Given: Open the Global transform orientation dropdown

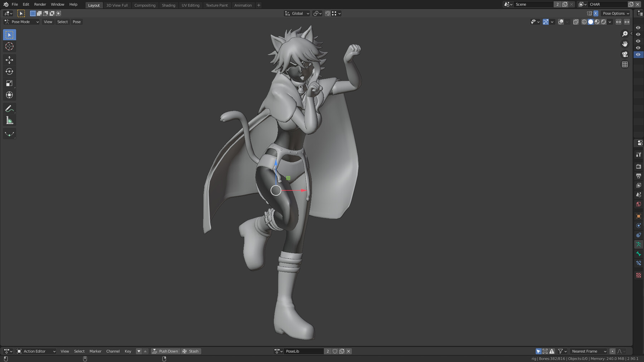Looking at the screenshot, I should click(297, 13).
